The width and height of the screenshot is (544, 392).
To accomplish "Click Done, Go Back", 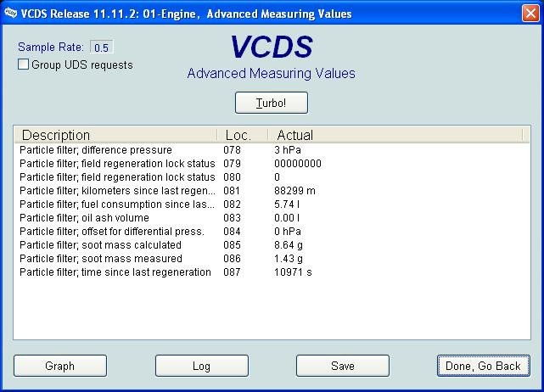I will 483,366.
